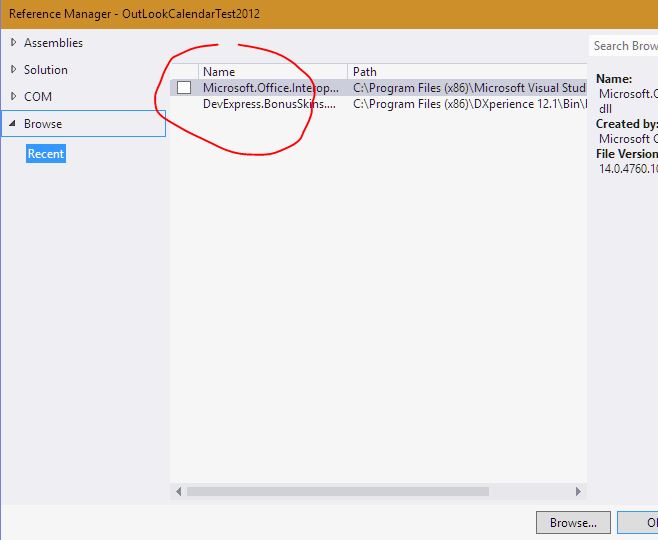Image resolution: width=658 pixels, height=540 pixels.
Task: Sort list by Name column header
Action: pyautogui.click(x=272, y=72)
